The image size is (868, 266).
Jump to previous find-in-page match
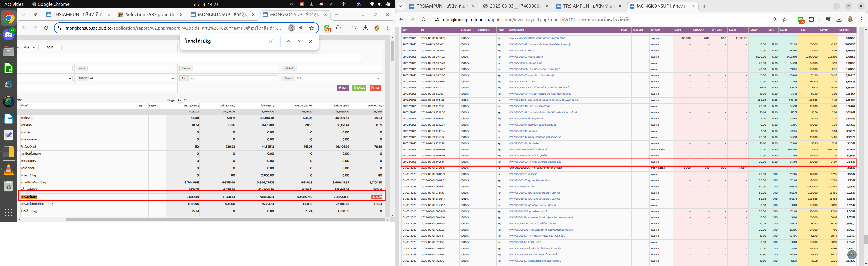tap(289, 41)
